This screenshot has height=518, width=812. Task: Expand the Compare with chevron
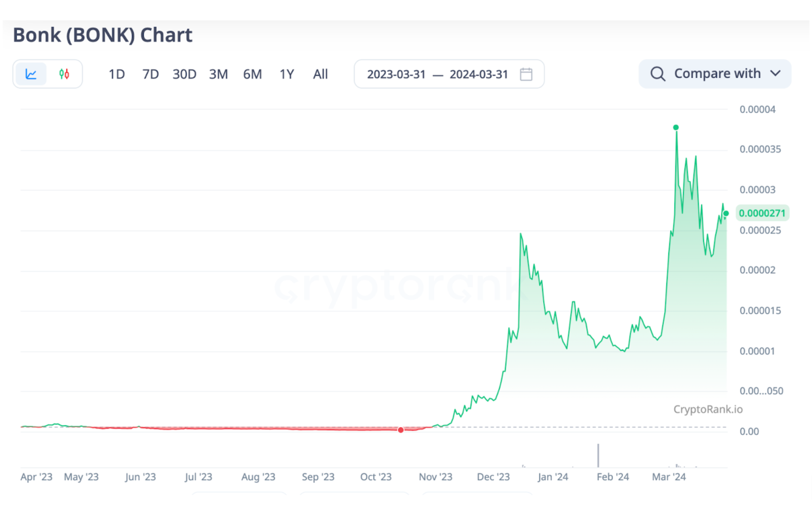coord(775,74)
